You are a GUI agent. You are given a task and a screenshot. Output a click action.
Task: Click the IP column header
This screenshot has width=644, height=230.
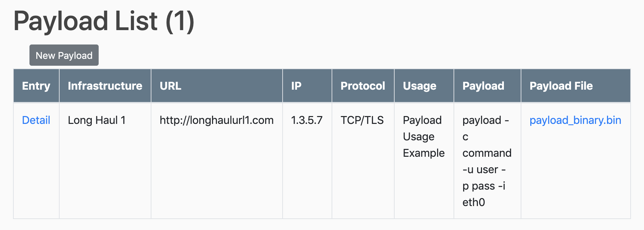pyautogui.click(x=296, y=86)
